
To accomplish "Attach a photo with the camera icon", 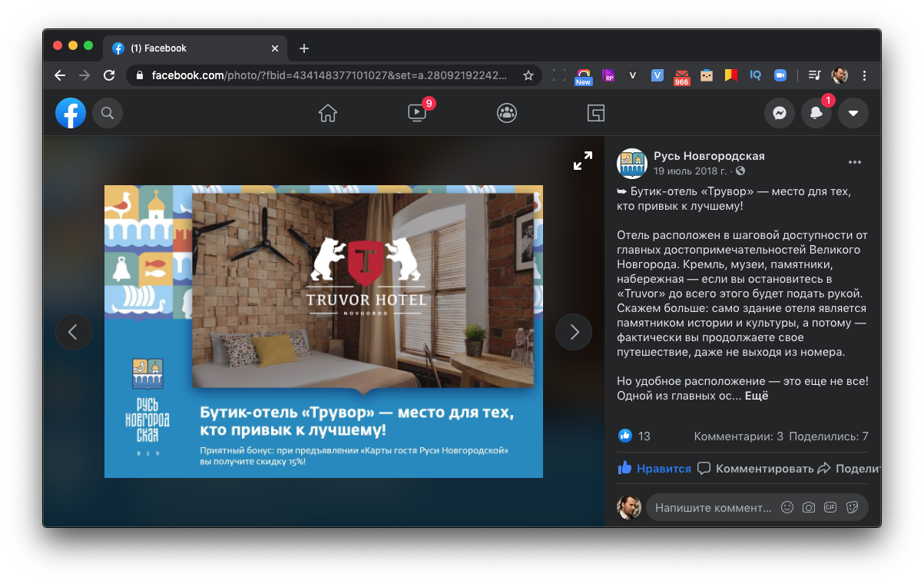I will pyautogui.click(x=808, y=507).
